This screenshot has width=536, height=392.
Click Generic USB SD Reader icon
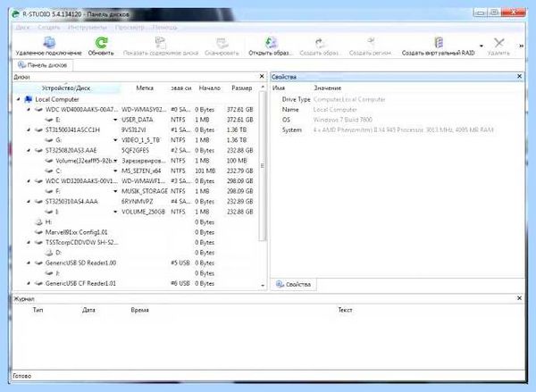click(38, 263)
